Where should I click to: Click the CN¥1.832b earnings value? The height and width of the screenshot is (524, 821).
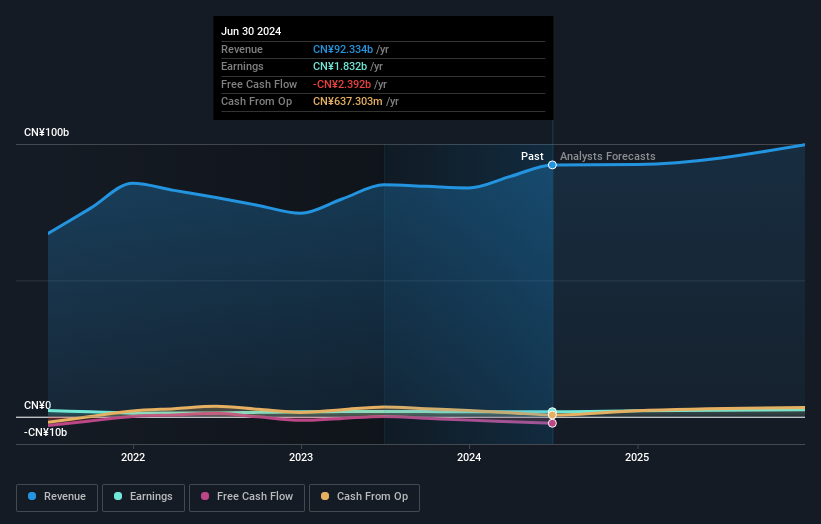click(x=340, y=66)
